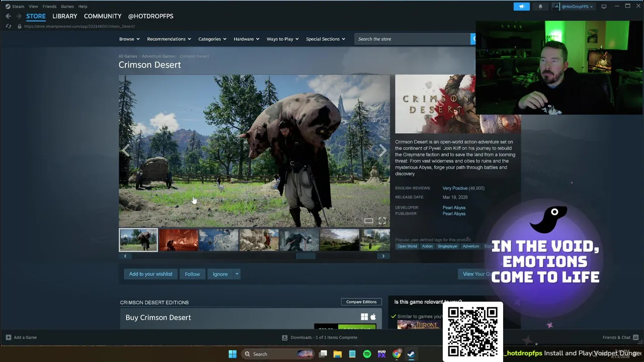Open File Explorer from the taskbar
Image resolution: width=644 pixels, height=362 pixels.
[x=338, y=354]
